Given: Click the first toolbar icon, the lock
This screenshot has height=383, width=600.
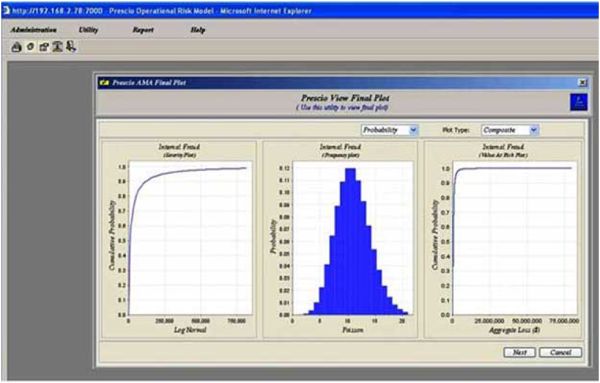Looking at the screenshot, I should click(16, 47).
